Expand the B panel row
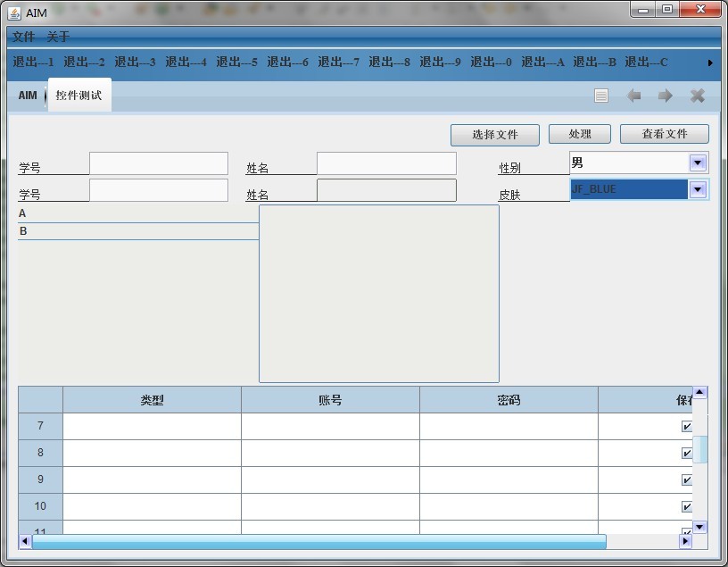Image resolution: width=728 pixels, height=567 pixels. click(138, 231)
